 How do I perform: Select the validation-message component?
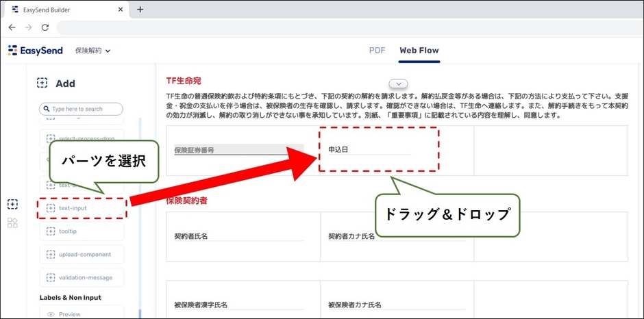[x=81, y=277]
